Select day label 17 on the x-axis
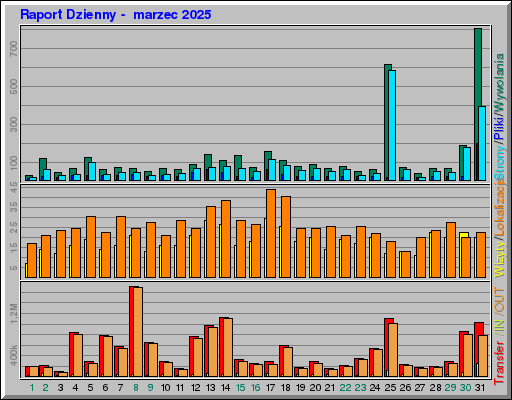Viewport: 512px width, 400px height. coord(270,388)
